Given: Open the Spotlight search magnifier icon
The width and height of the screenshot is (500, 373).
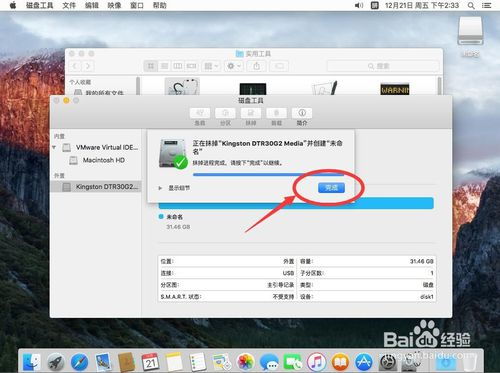Looking at the screenshot, I should (x=471, y=5).
